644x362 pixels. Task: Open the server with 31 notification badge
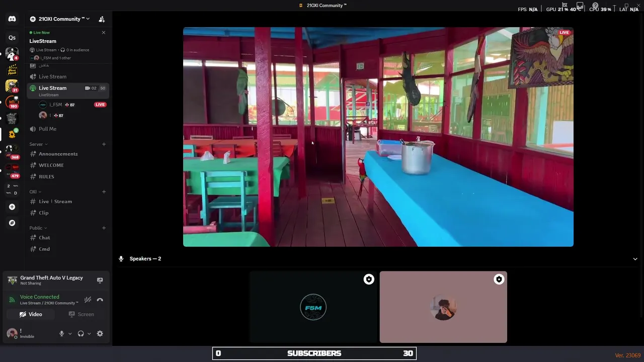(x=12, y=86)
